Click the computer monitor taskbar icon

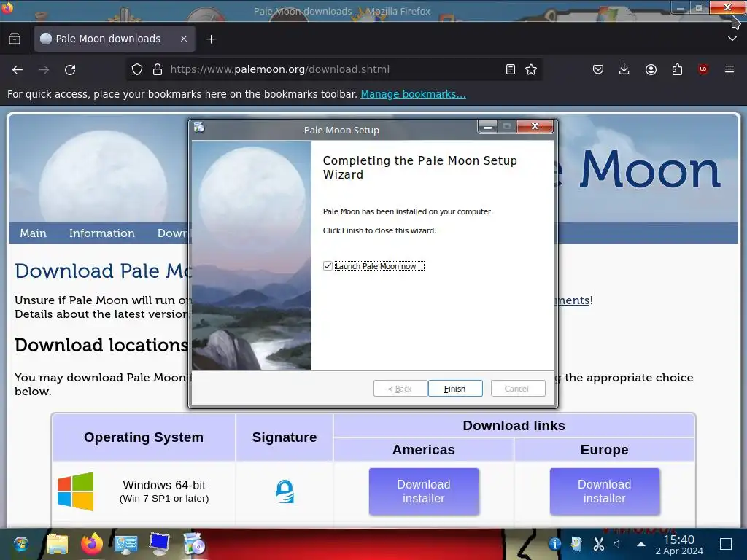pos(159,544)
